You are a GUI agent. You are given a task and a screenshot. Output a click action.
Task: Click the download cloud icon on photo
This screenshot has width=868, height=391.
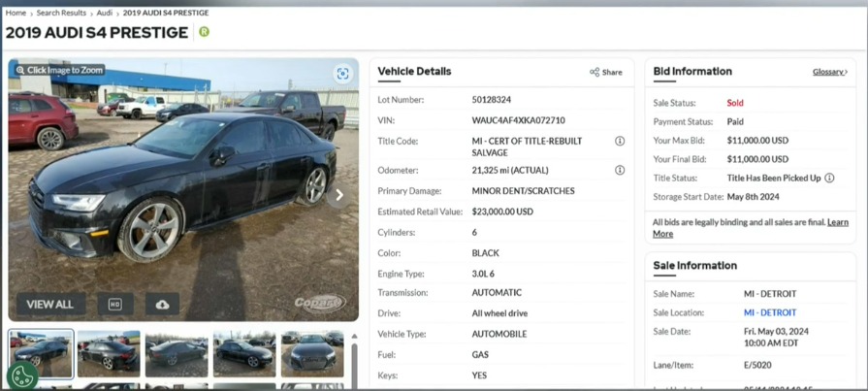coord(162,305)
